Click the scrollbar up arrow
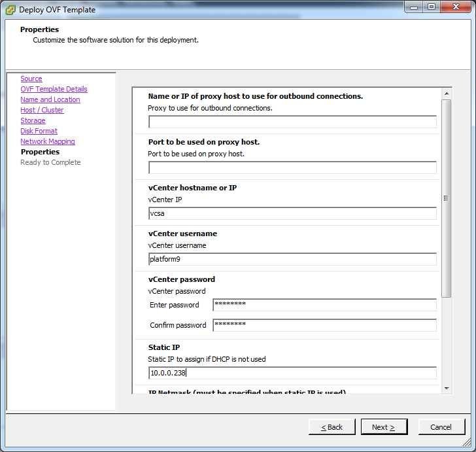476x452 pixels. pos(447,93)
